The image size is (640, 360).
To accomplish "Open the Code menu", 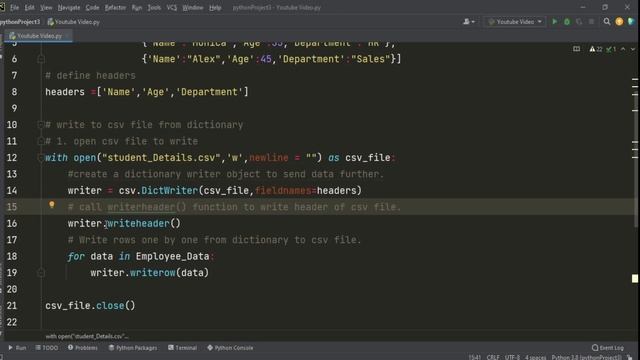I will pos(92,7).
